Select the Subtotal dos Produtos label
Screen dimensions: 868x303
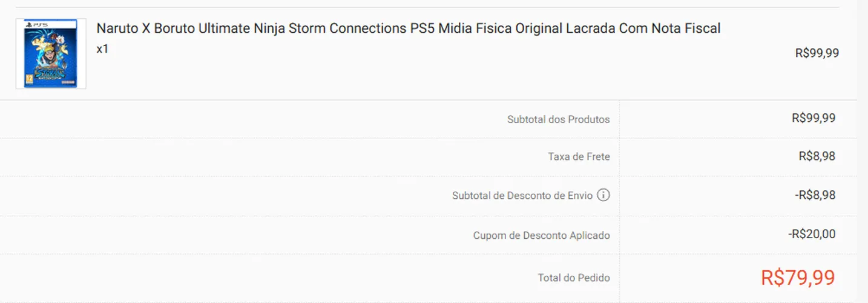(x=559, y=119)
